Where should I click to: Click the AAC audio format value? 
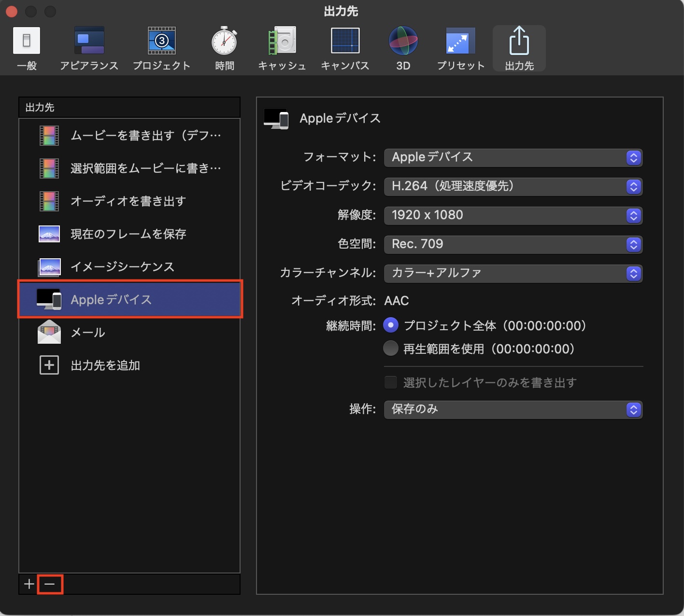coord(397,301)
